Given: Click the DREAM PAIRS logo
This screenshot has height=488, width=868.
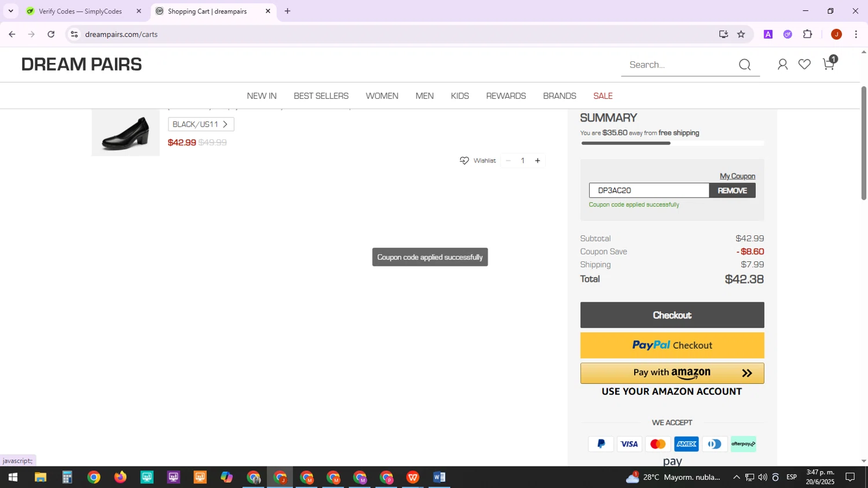Looking at the screenshot, I should pyautogui.click(x=82, y=64).
